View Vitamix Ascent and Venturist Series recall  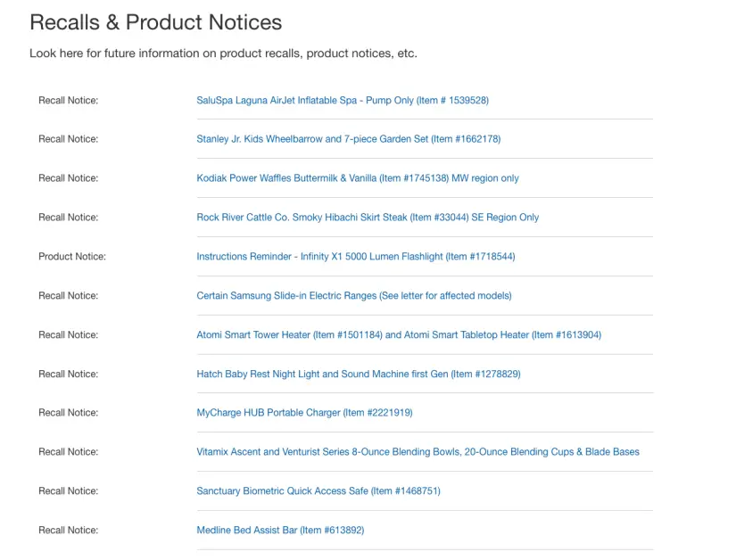[418, 452]
